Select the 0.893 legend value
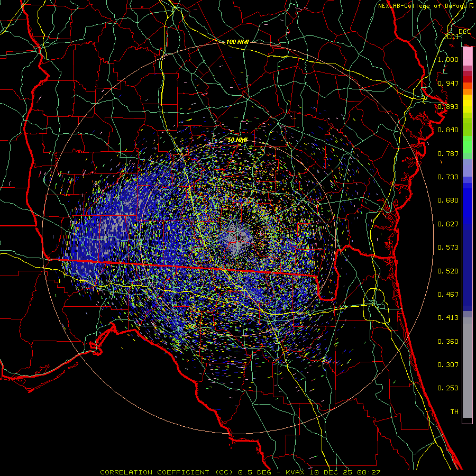The height and width of the screenshot is (476, 476). [448, 106]
